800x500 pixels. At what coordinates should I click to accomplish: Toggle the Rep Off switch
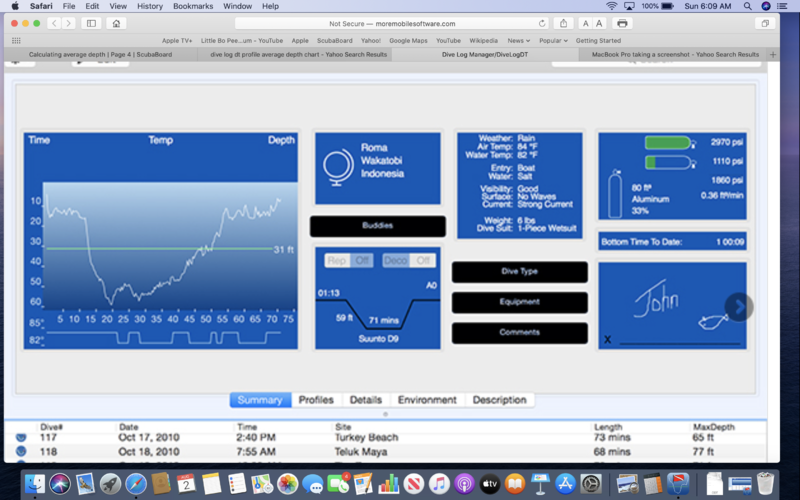349,260
